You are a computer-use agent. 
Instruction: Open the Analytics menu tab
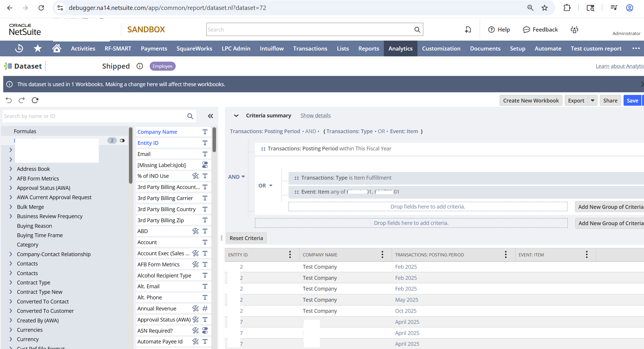[x=400, y=48]
